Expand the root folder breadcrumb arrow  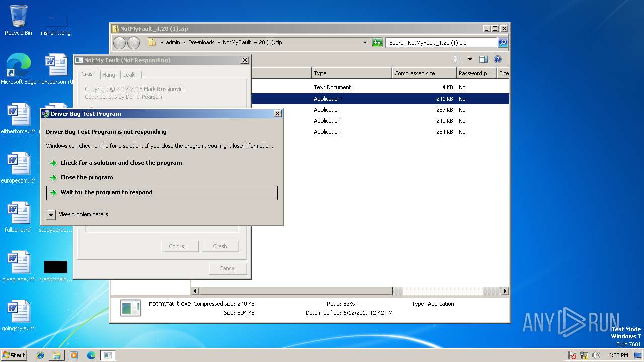click(x=162, y=43)
